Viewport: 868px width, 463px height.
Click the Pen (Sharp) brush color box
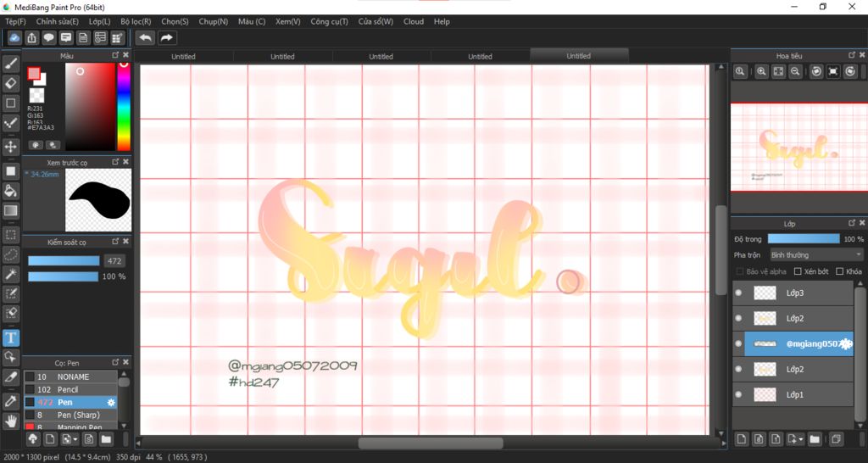click(x=30, y=415)
